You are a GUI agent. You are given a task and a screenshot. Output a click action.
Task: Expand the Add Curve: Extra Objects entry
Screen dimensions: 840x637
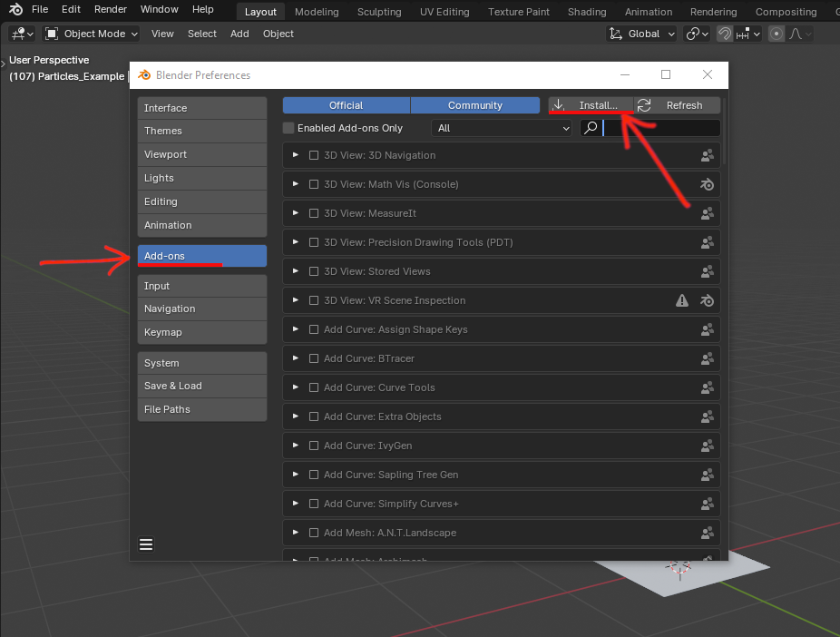tap(296, 416)
